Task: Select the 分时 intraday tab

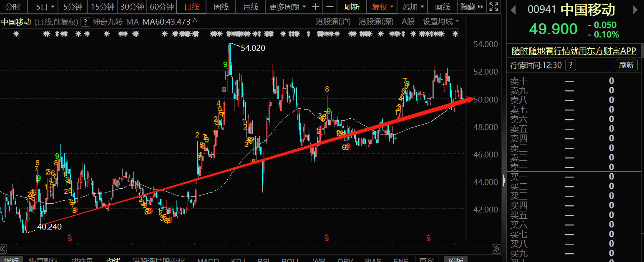Action: tap(13, 7)
